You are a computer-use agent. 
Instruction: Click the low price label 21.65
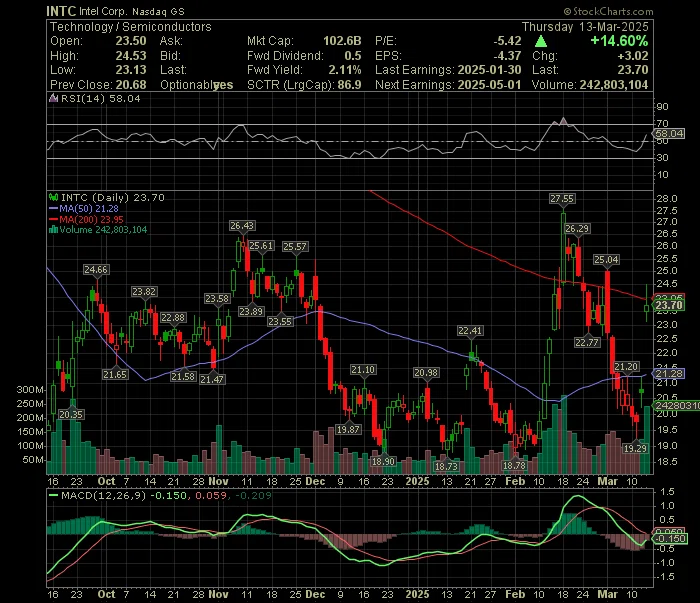pos(115,374)
